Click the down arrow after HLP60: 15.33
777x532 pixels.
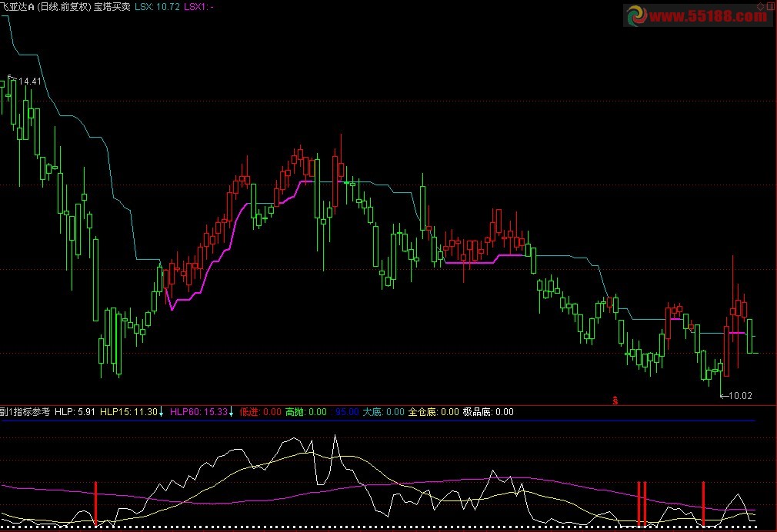(x=231, y=412)
